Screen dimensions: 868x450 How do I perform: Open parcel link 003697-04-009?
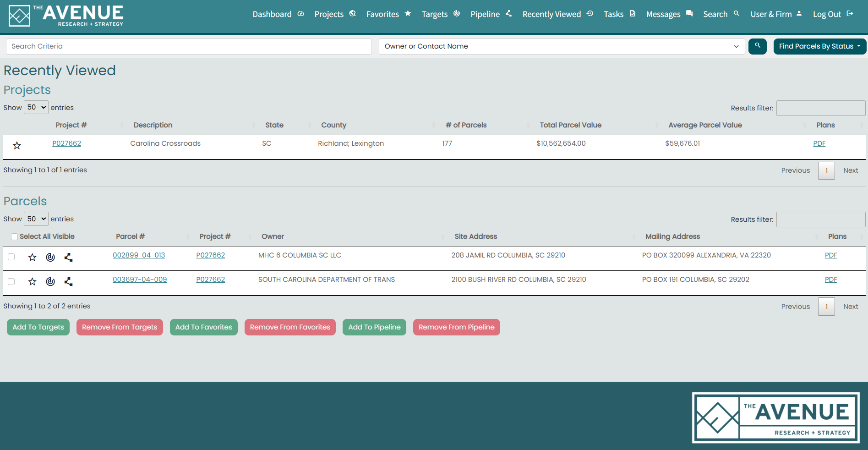click(140, 280)
